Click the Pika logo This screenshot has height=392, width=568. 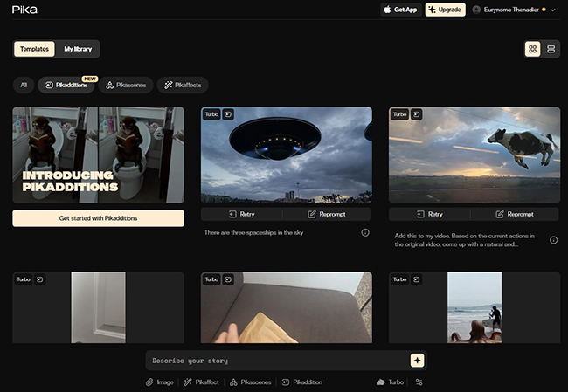click(24, 10)
